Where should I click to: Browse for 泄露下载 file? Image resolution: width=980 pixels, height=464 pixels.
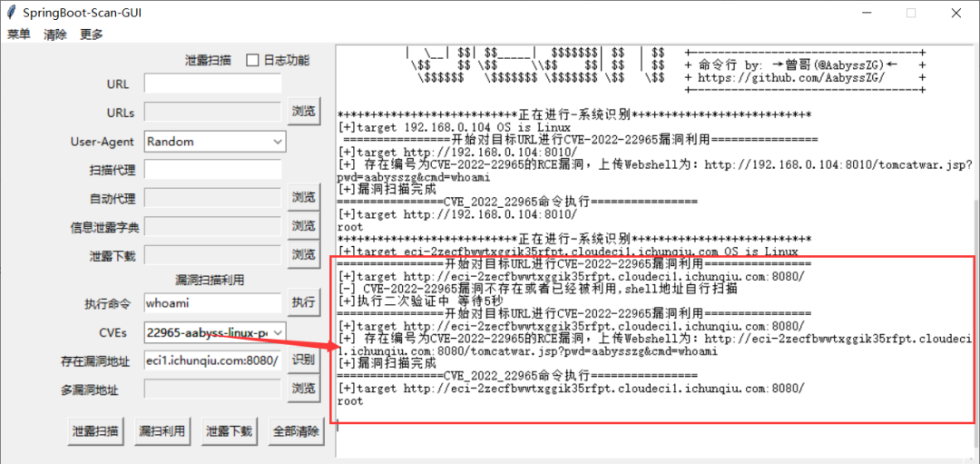pos(304,254)
